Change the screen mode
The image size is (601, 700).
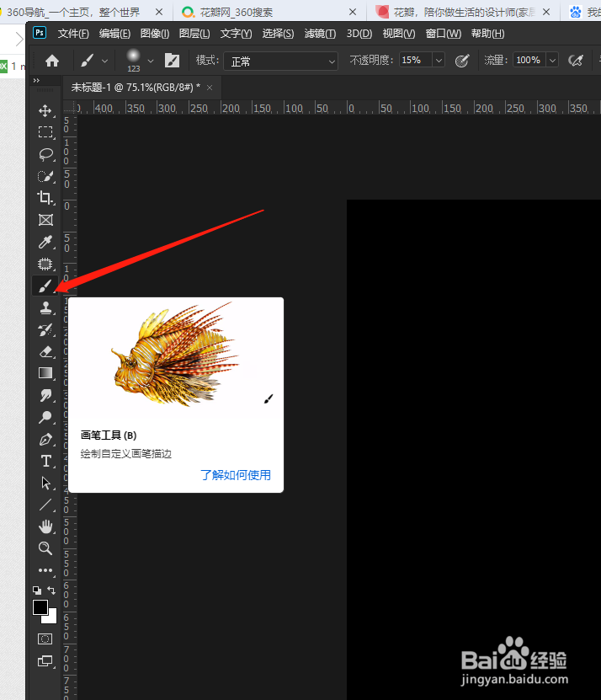coord(45,660)
